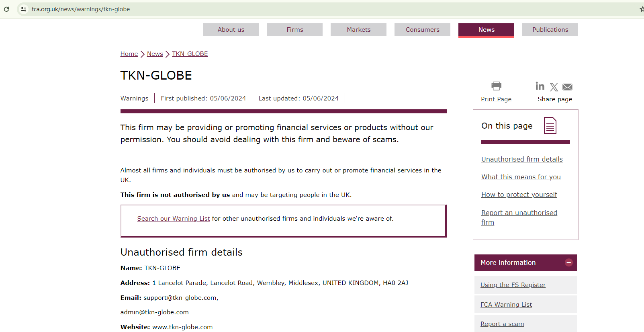Screen dimensions: 644x332
Task: Reload the page with browser refresh icon
Action: click(x=6, y=9)
